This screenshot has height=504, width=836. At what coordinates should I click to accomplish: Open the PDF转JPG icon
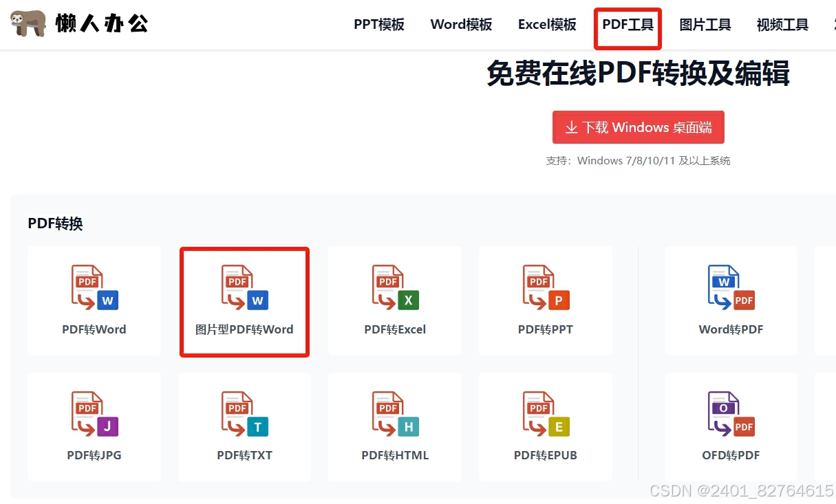click(x=94, y=414)
